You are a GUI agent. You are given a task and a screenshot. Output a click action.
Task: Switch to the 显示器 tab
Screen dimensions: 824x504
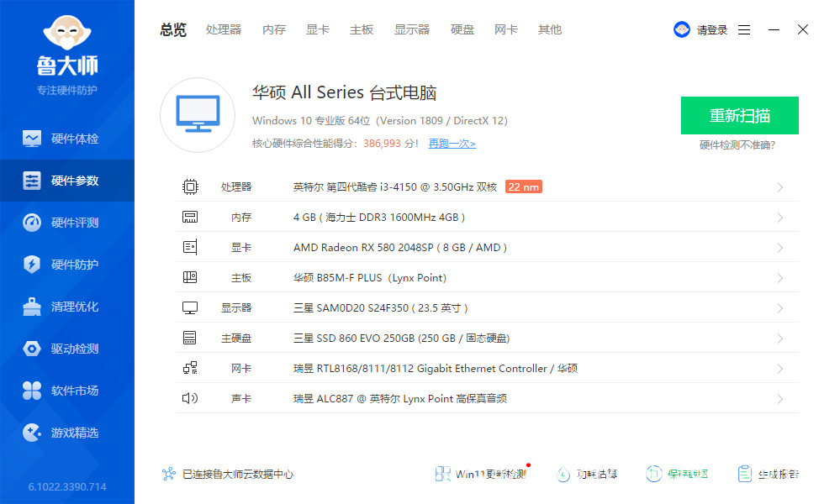[x=412, y=30]
